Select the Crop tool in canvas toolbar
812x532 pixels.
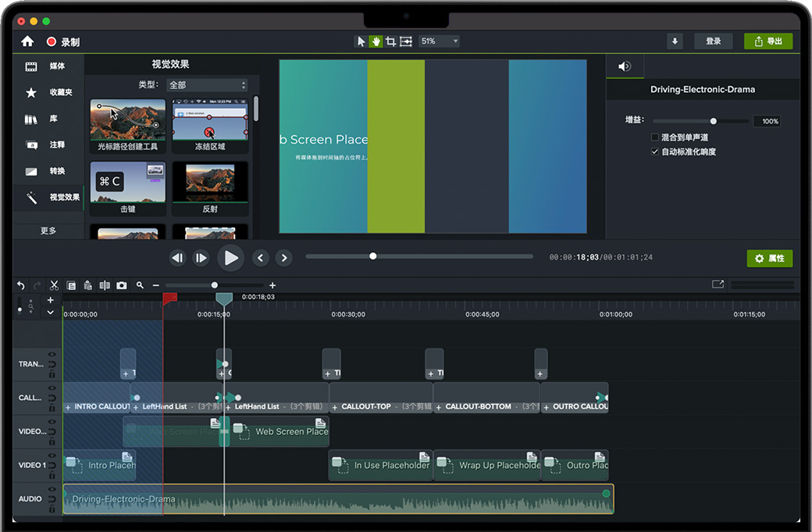[x=390, y=41]
